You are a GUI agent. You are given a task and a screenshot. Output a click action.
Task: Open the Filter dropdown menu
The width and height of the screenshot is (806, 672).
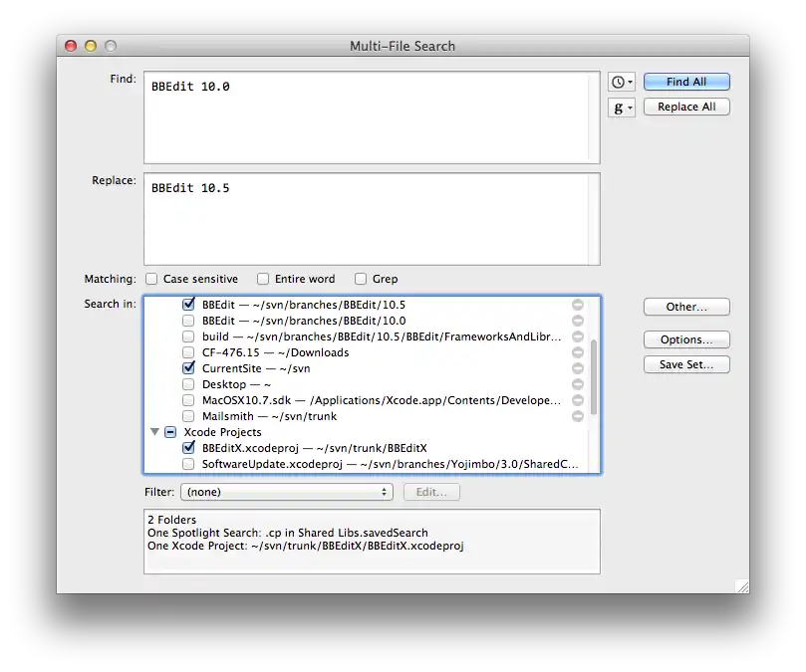(x=286, y=492)
